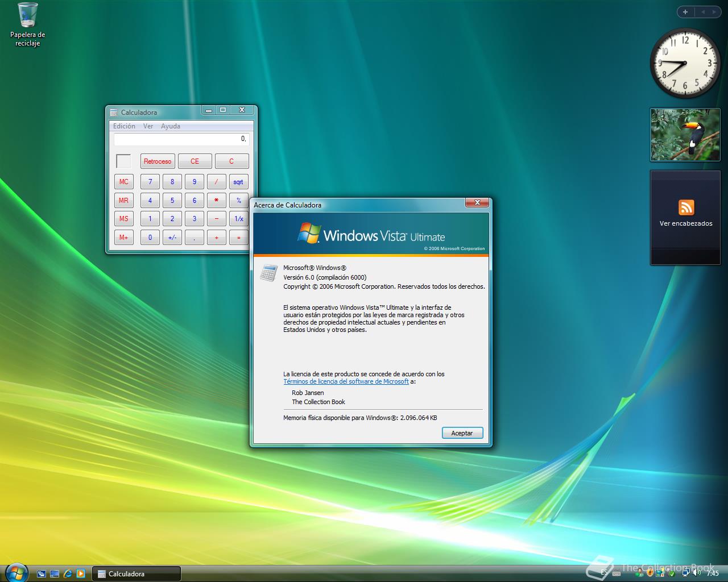Image resolution: width=728 pixels, height=582 pixels.
Task: Click the Retroceso button
Action: pyautogui.click(x=158, y=161)
